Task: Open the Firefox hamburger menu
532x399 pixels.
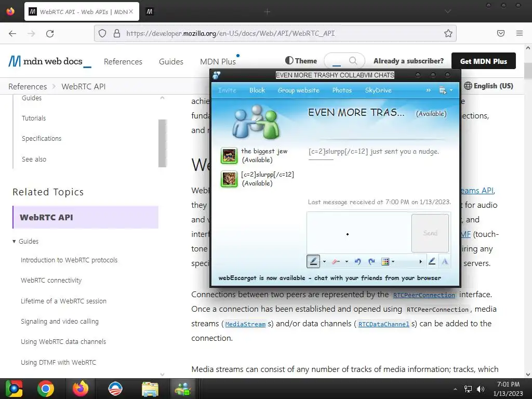Action: pyautogui.click(x=520, y=33)
